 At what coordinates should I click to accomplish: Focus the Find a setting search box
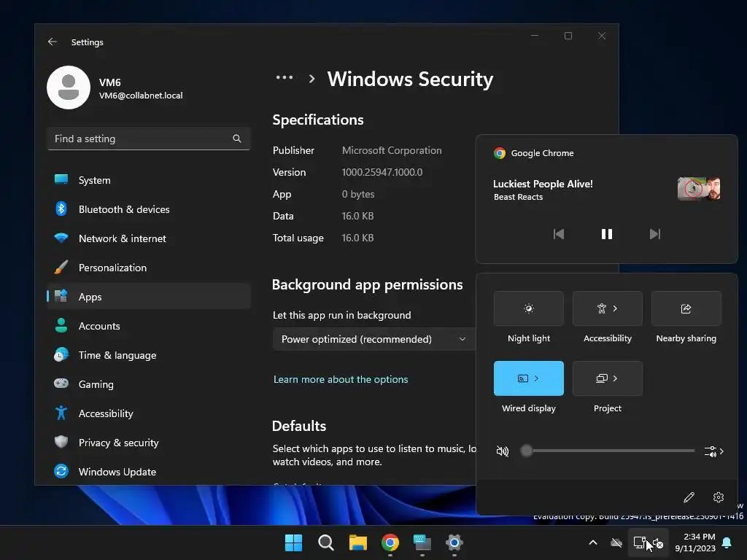pos(149,139)
